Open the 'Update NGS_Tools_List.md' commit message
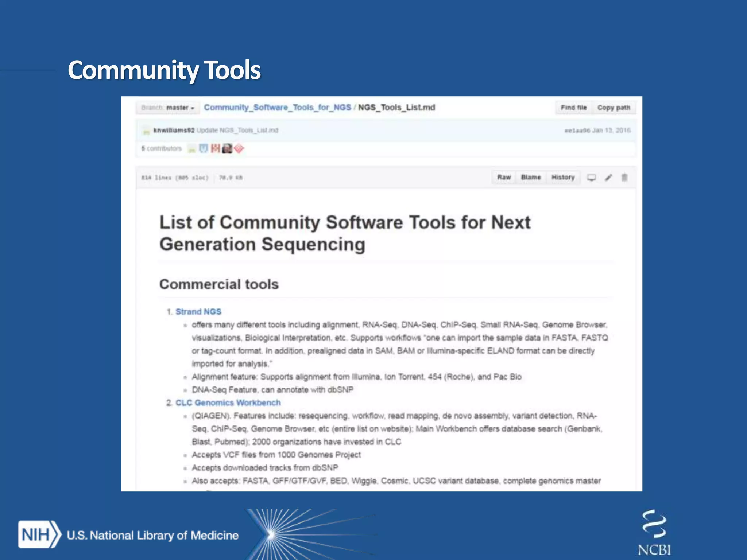 click(237, 131)
